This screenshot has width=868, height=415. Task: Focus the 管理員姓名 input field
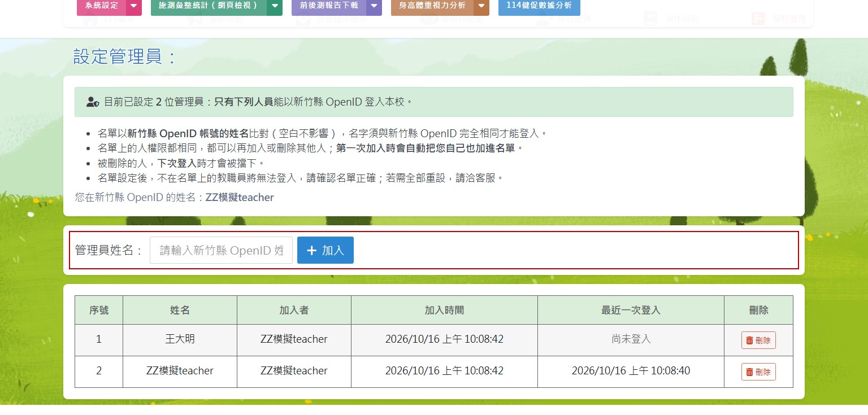coord(221,250)
